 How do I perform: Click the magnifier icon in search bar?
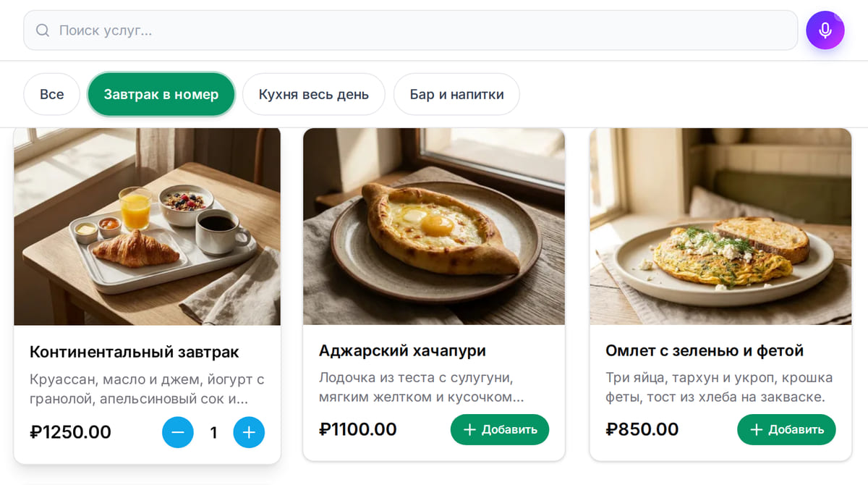point(43,30)
